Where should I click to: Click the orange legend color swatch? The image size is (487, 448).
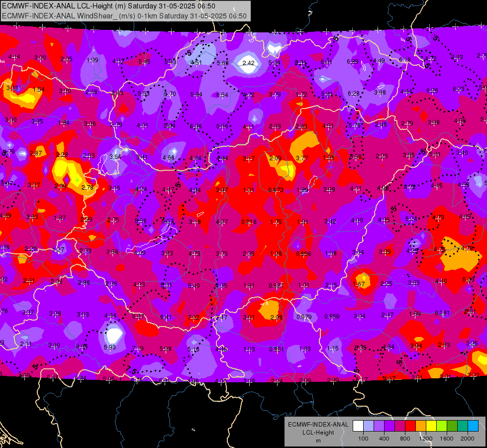(421, 426)
